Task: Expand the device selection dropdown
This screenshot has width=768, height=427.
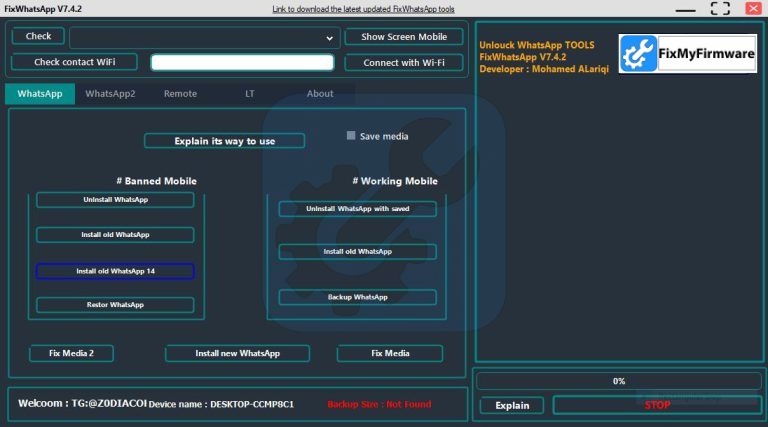Action: pos(330,38)
